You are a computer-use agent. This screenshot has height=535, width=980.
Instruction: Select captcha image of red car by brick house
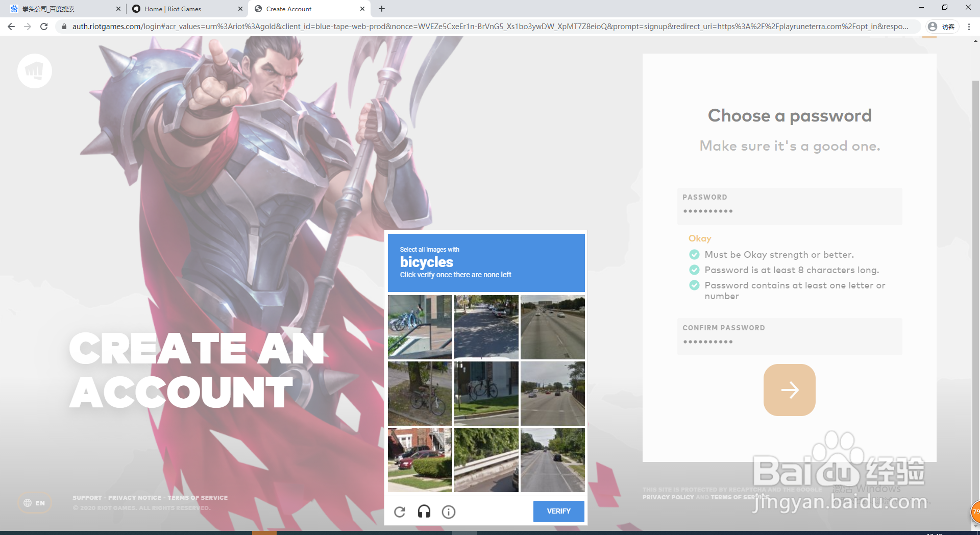point(420,460)
